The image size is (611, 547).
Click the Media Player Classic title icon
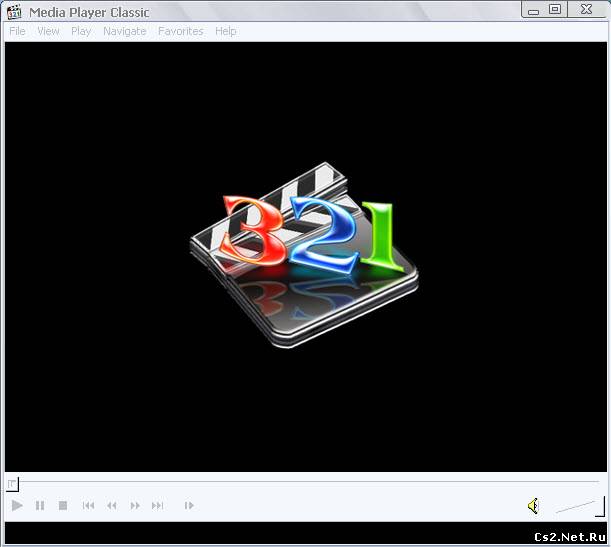click(14, 12)
